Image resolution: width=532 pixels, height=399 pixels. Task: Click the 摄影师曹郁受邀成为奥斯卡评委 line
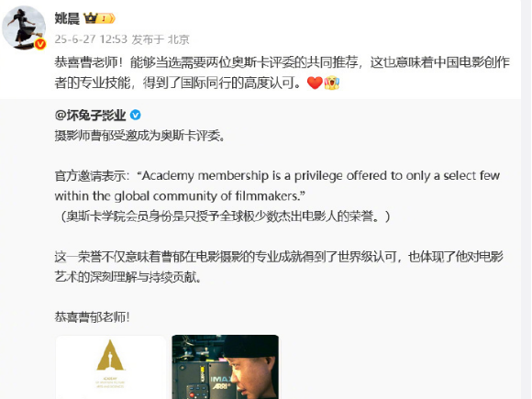pos(139,136)
